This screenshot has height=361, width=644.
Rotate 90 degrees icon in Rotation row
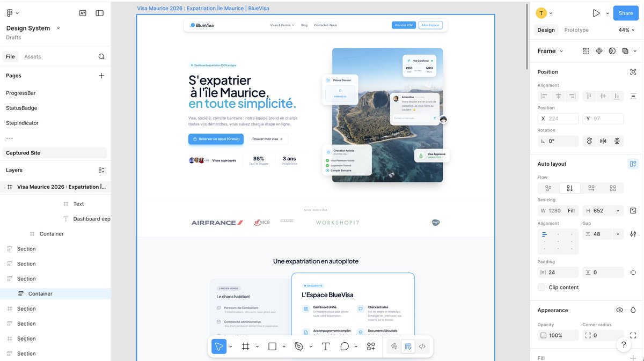[x=589, y=141]
